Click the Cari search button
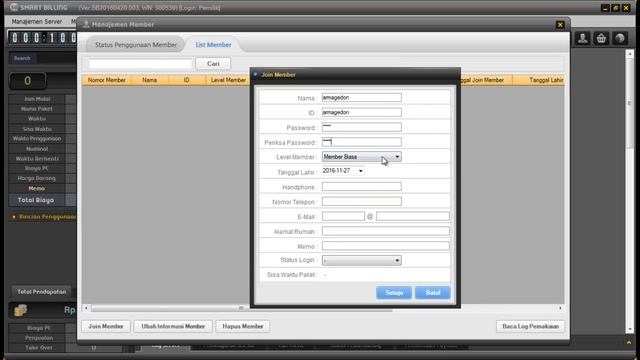Screen dimensions: 640x360 tap(213, 64)
